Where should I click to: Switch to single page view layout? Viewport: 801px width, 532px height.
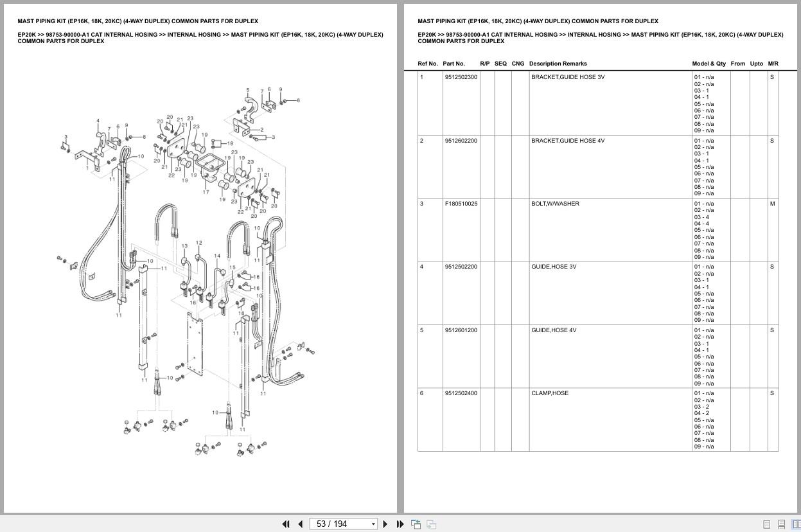coord(767,524)
